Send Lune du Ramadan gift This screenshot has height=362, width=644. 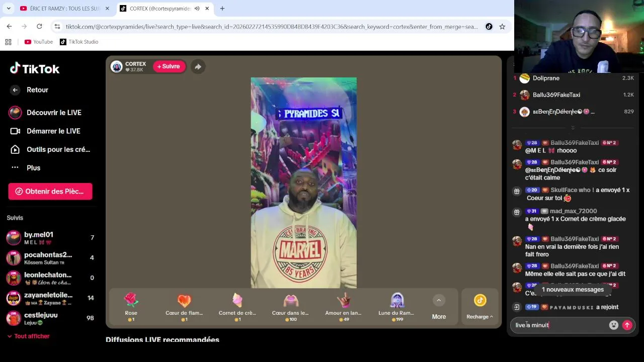[x=396, y=307]
